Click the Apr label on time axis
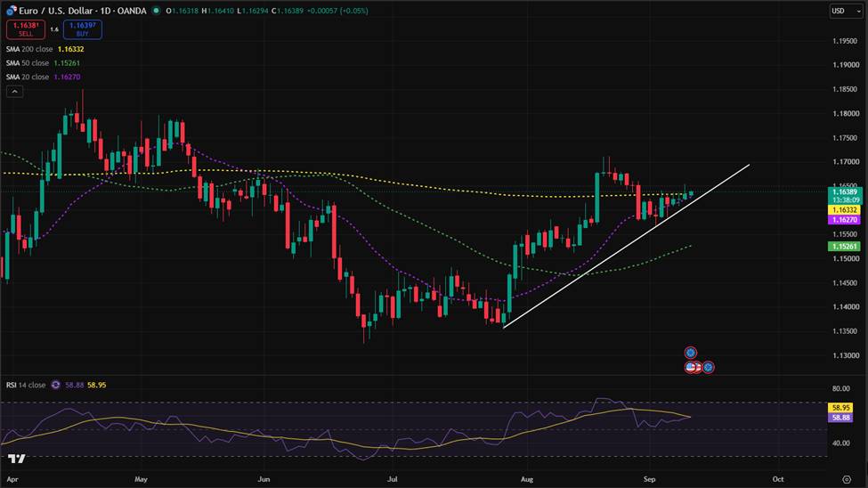This screenshot has height=488, width=868. coord(12,479)
